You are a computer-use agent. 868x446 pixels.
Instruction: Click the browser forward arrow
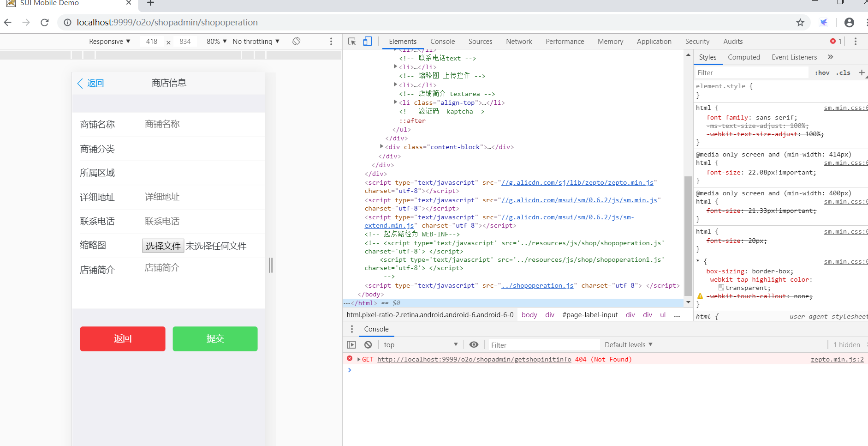[26, 22]
